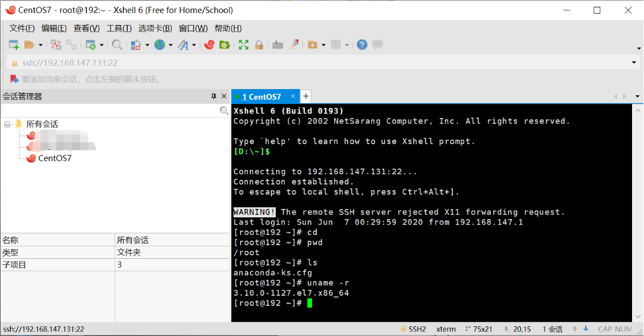The height and width of the screenshot is (336, 644).
Task: Open the dropdown beside new folder icon
Action: tap(323, 45)
